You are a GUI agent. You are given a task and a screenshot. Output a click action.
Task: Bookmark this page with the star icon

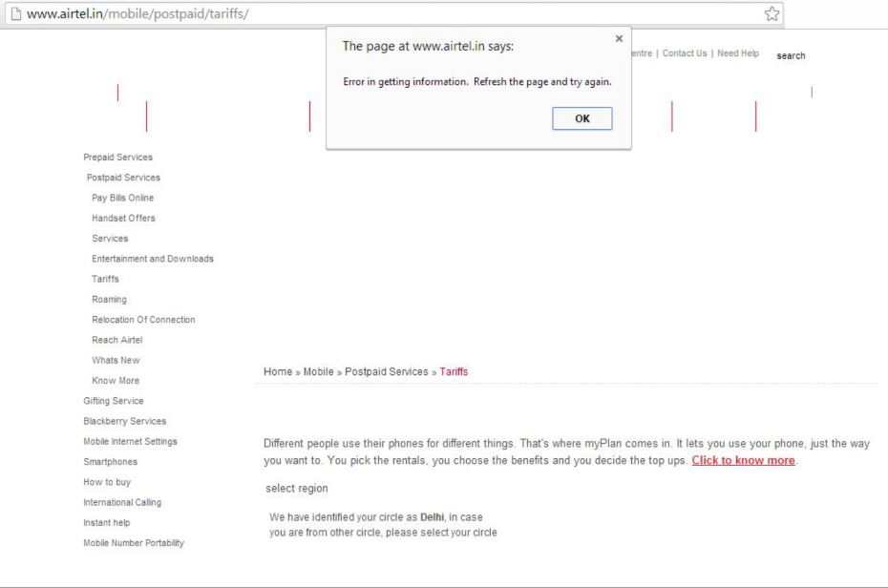[772, 13]
